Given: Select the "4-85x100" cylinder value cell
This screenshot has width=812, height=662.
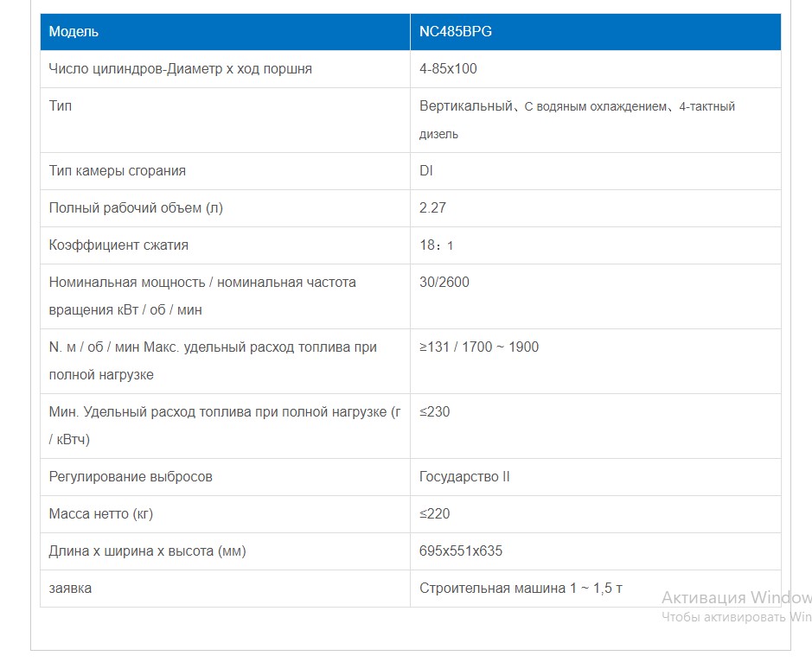Looking at the screenshot, I should click(448, 69).
